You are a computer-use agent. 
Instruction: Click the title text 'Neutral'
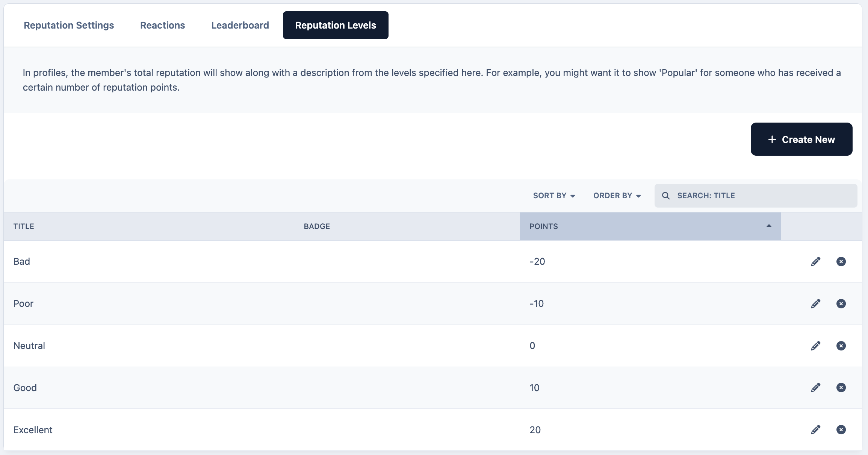(29, 346)
